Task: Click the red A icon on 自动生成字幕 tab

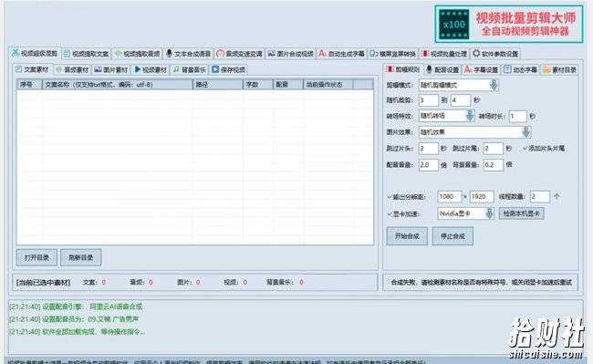Action: 322,54
